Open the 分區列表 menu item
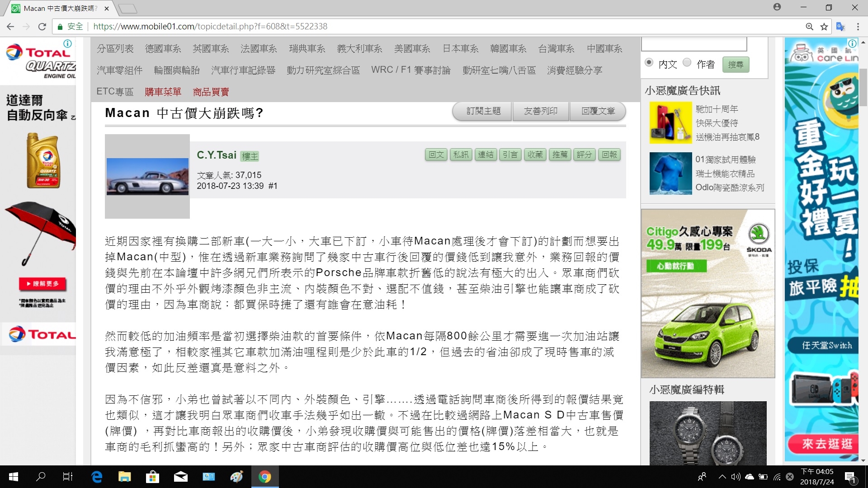The width and height of the screenshot is (868, 488). point(115,49)
